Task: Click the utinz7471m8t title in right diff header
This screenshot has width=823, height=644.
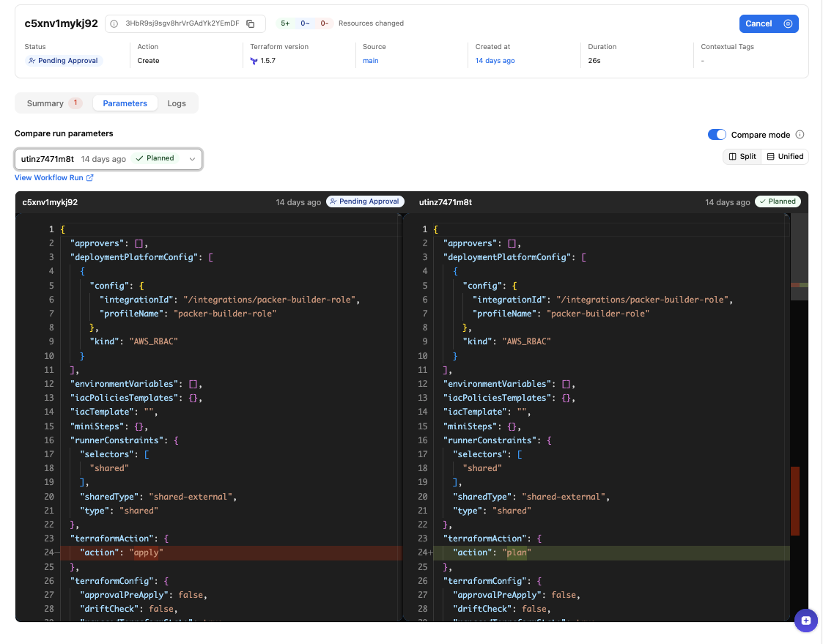Action: [x=446, y=203]
